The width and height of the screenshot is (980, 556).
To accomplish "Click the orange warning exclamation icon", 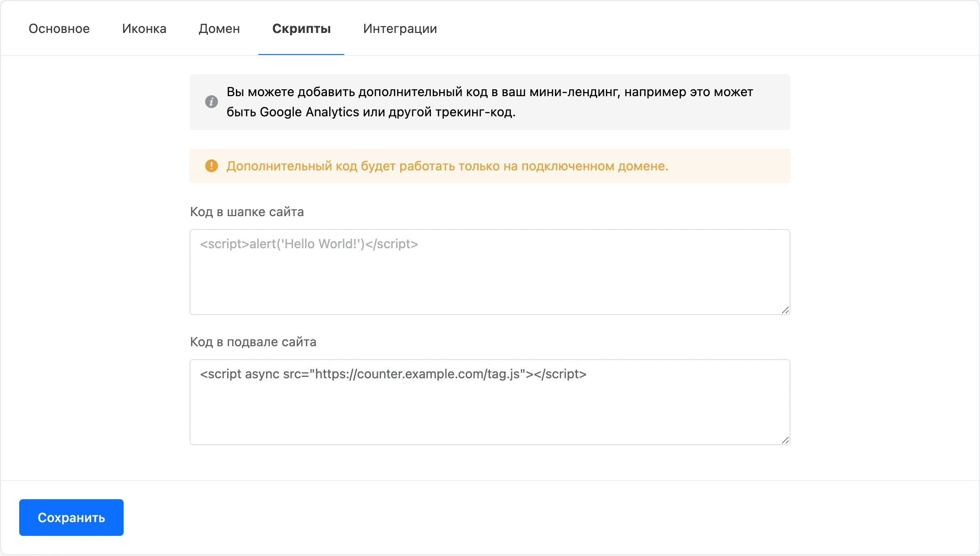I will pyautogui.click(x=211, y=166).
